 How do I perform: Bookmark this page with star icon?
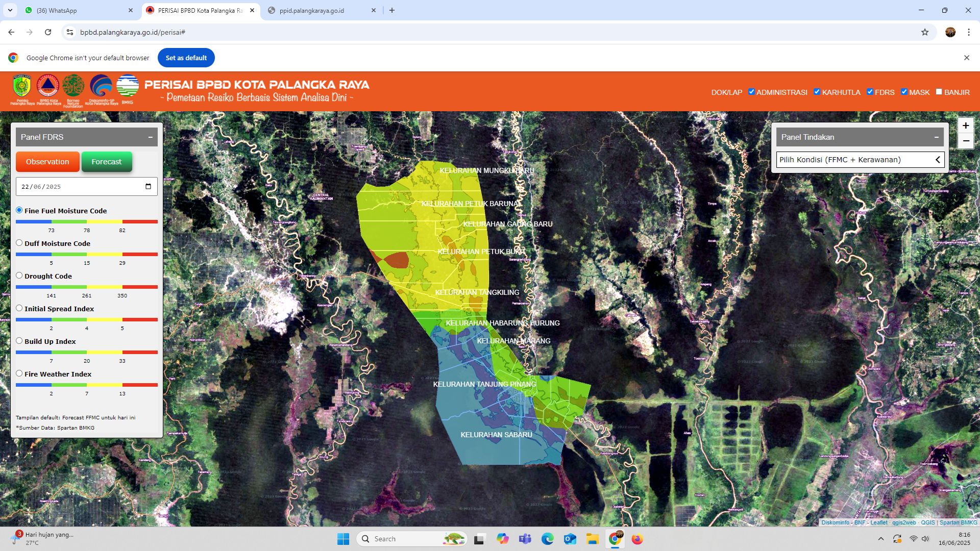point(925,32)
